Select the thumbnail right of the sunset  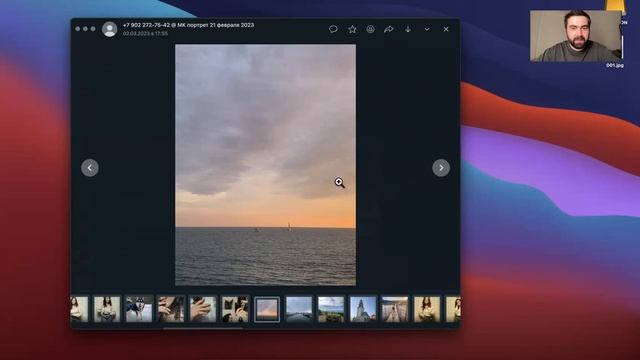click(299, 309)
